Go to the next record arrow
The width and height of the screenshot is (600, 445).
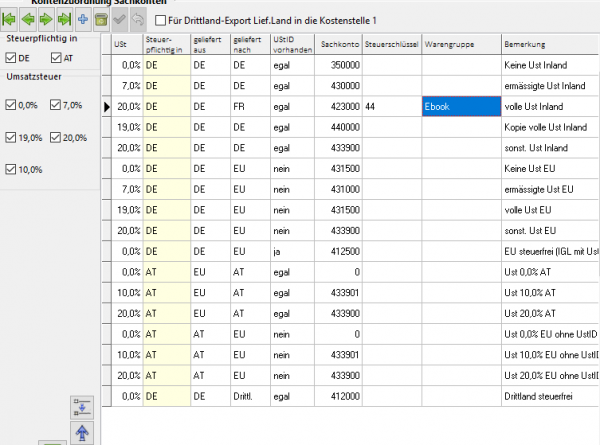(x=46, y=19)
